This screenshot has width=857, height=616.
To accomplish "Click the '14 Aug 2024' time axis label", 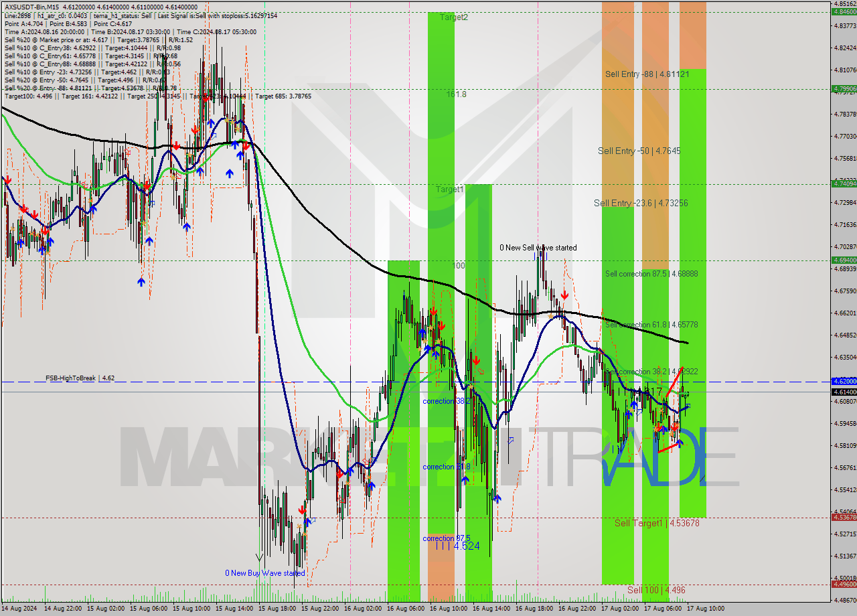I will click(x=20, y=609).
